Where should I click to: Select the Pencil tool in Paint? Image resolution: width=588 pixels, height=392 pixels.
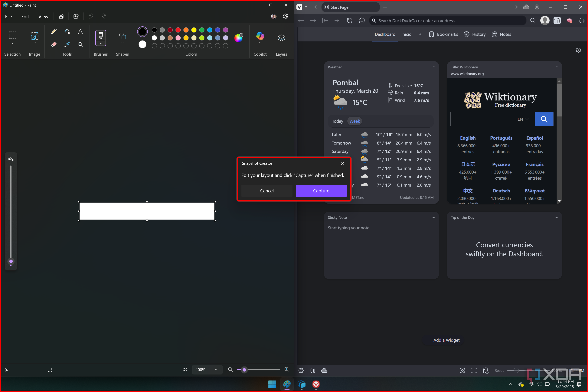click(54, 31)
